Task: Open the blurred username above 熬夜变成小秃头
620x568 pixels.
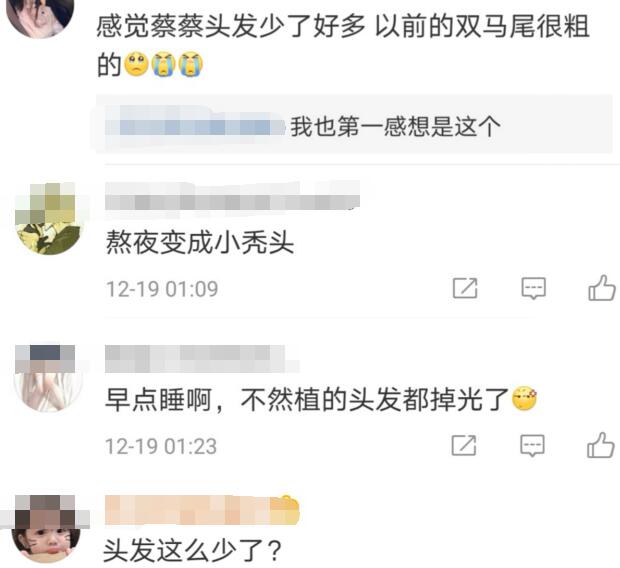Action: point(232,199)
